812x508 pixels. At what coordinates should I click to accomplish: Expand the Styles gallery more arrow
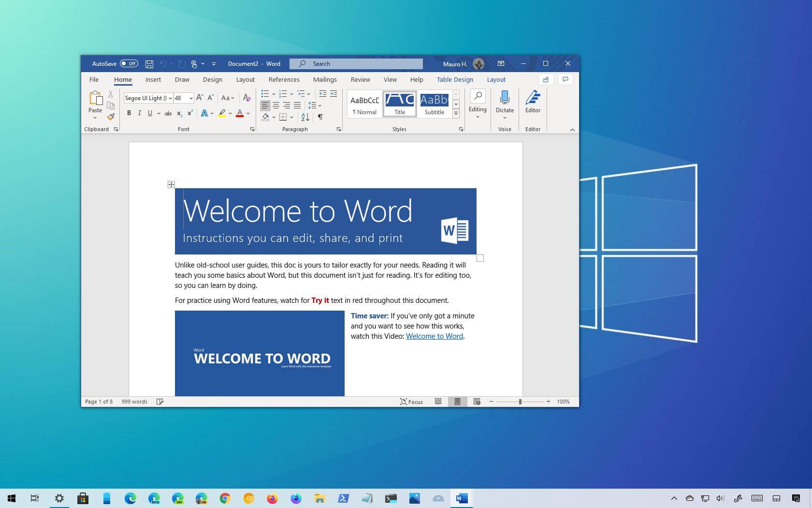click(x=456, y=113)
